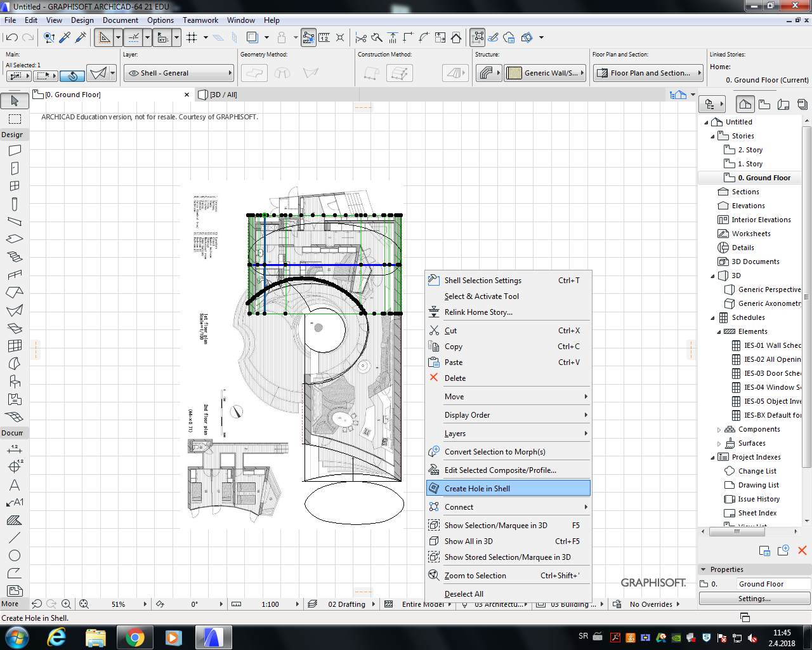The width and height of the screenshot is (812, 650).
Task: Toggle the Trace reference button
Action: click(252, 37)
